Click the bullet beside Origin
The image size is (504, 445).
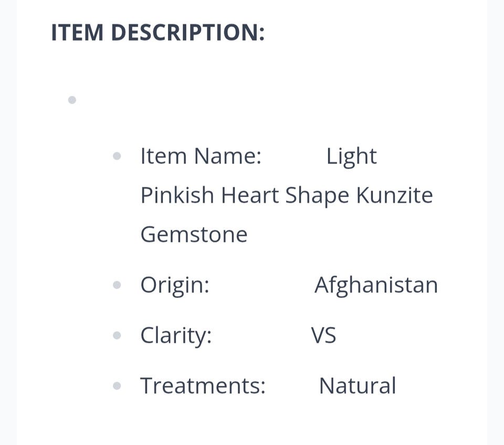tap(117, 285)
